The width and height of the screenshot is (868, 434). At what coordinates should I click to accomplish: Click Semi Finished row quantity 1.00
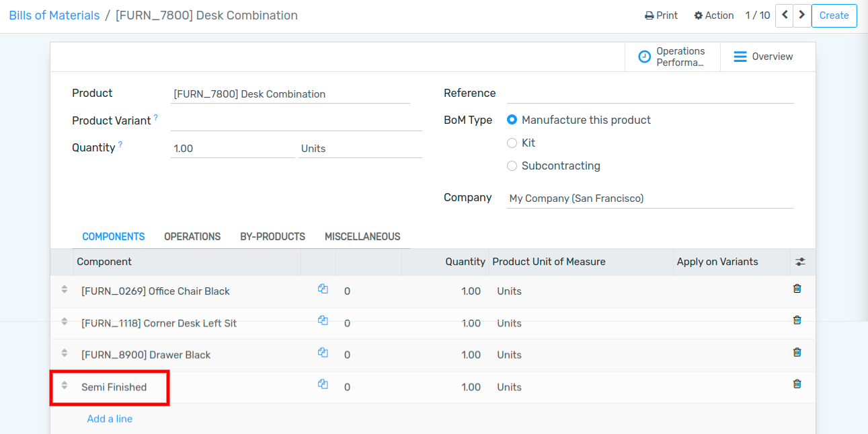point(471,387)
